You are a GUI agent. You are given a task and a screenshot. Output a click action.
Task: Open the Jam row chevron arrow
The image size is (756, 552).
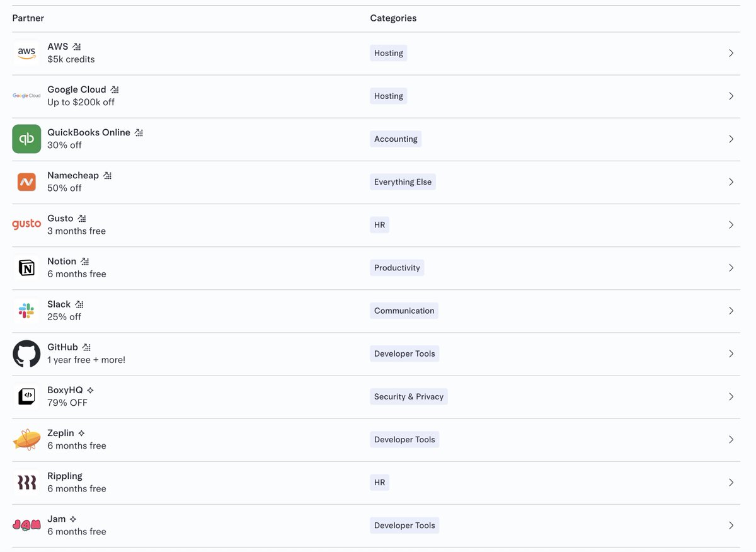[x=731, y=525]
